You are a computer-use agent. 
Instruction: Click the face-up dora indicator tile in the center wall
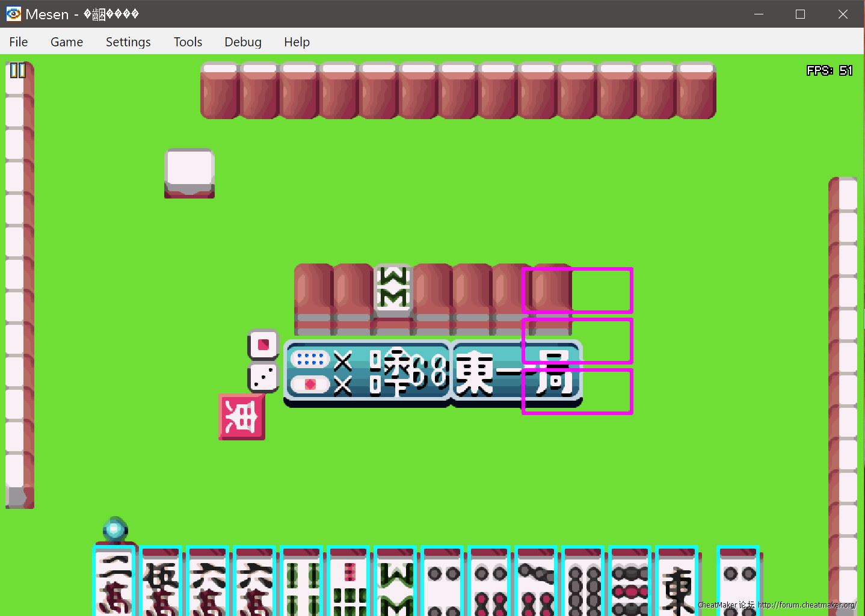pyautogui.click(x=393, y=290)
